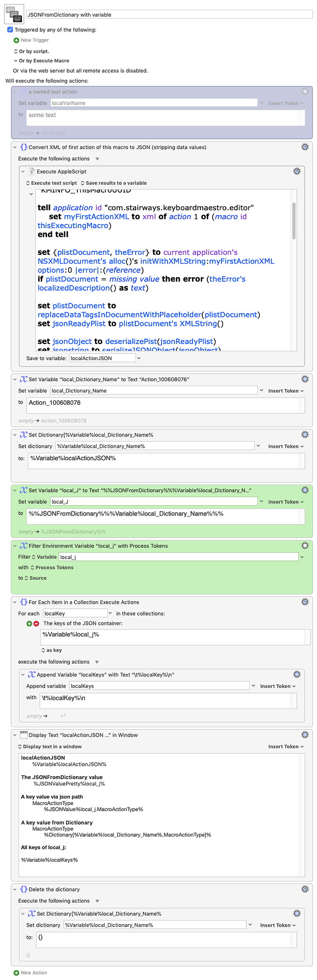Viewport: 317px width, 980px height.
Task: Click gear icon of 'a named test action'
Action: click(x=305, y=92)
